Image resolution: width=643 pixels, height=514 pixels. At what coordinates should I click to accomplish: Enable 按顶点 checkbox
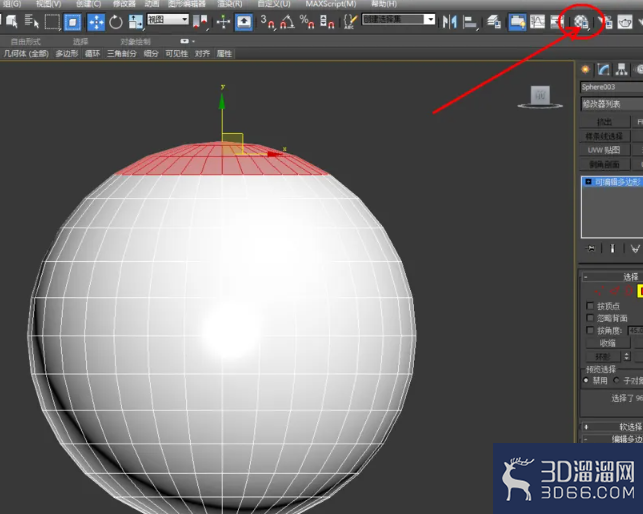point(590,306)
